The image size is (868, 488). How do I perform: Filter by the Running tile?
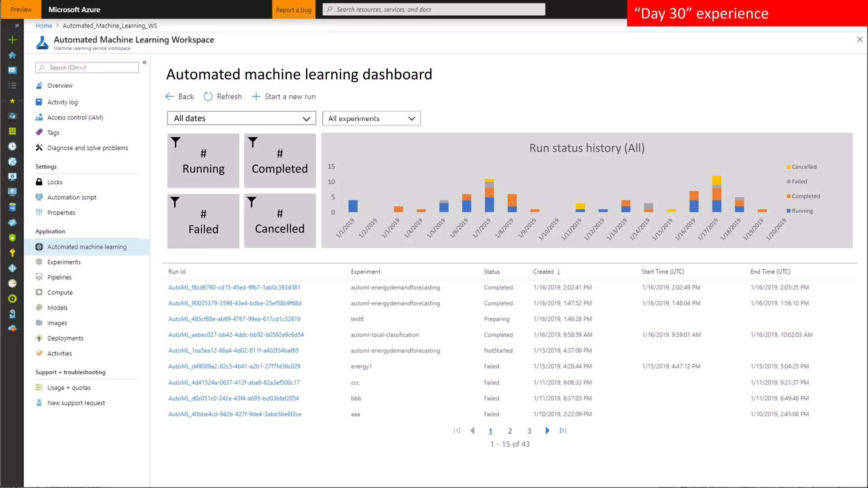(203, 161)
